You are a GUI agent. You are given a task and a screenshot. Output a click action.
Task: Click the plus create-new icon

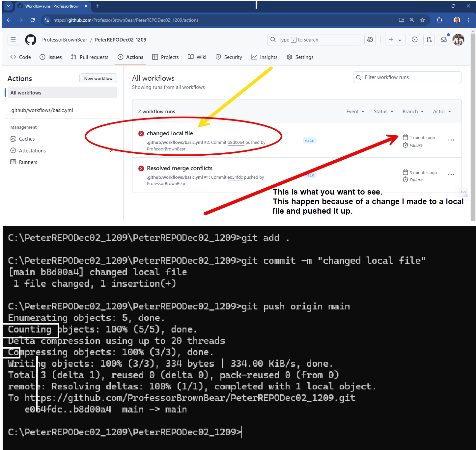point(391,40)
